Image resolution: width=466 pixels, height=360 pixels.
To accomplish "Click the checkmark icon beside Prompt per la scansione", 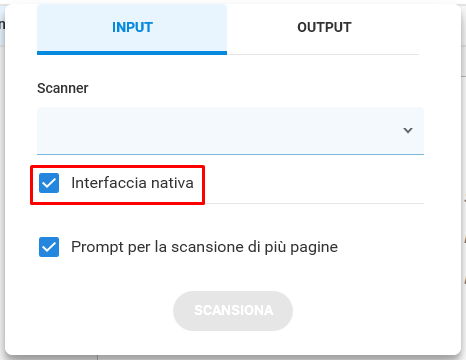I will [x=49, y=247].
